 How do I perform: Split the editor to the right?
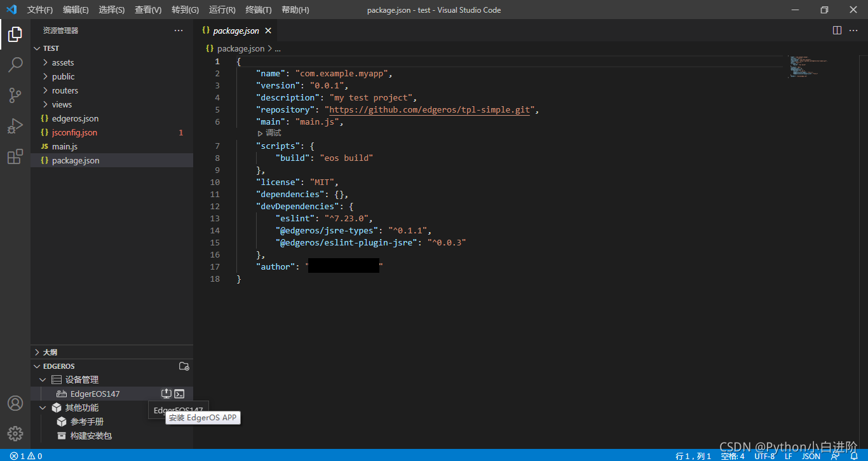[837, 31]
